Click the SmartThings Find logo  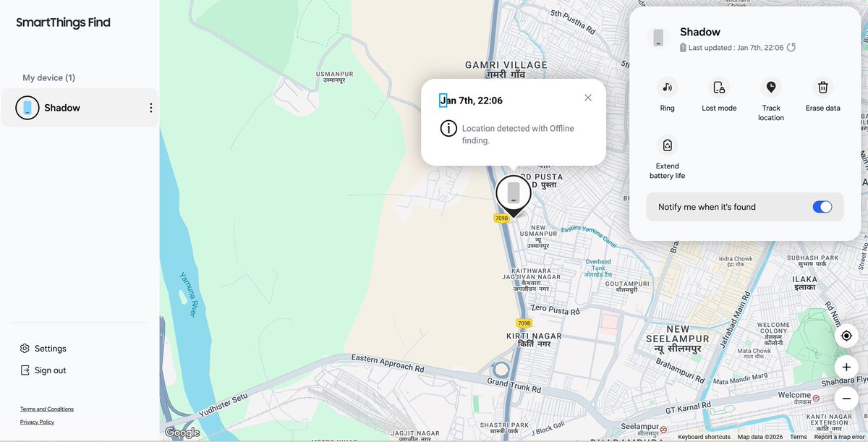pos(64,22)
